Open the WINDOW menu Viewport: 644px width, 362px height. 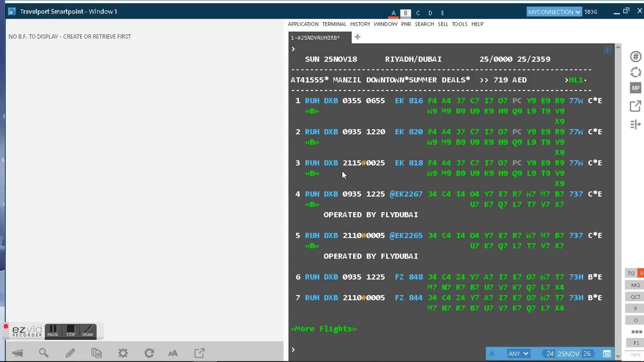(x=385, y=24)
